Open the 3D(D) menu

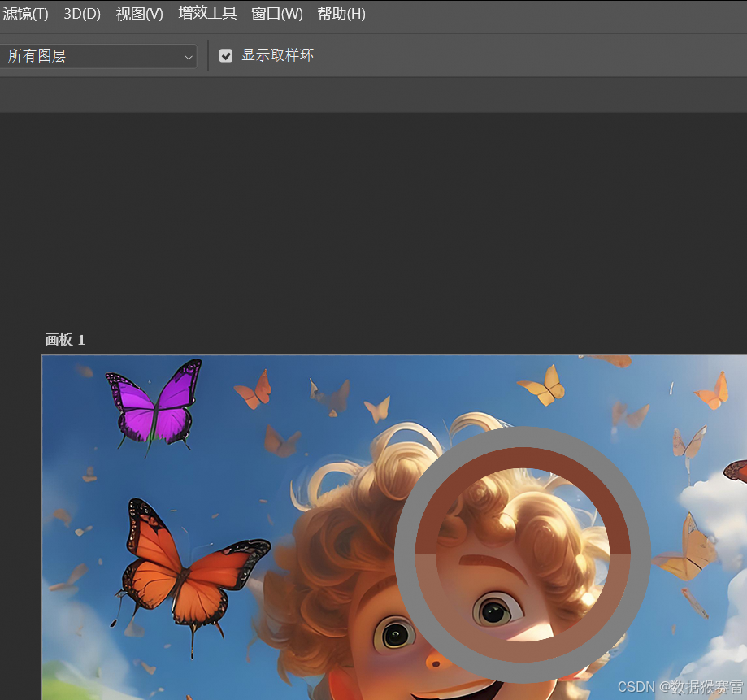coord(82,14)
